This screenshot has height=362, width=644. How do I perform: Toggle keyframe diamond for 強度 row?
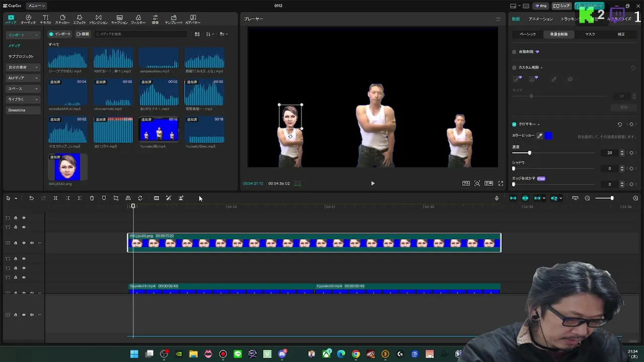(x=631, y=153)
